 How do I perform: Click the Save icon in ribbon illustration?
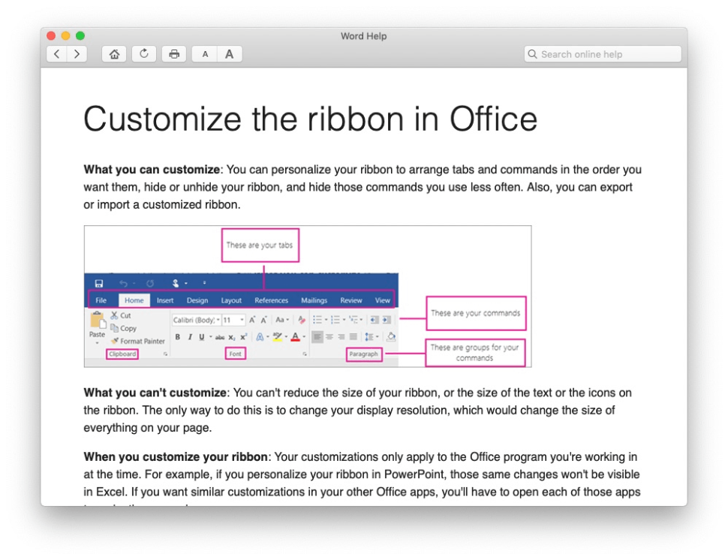coord(99,283)
